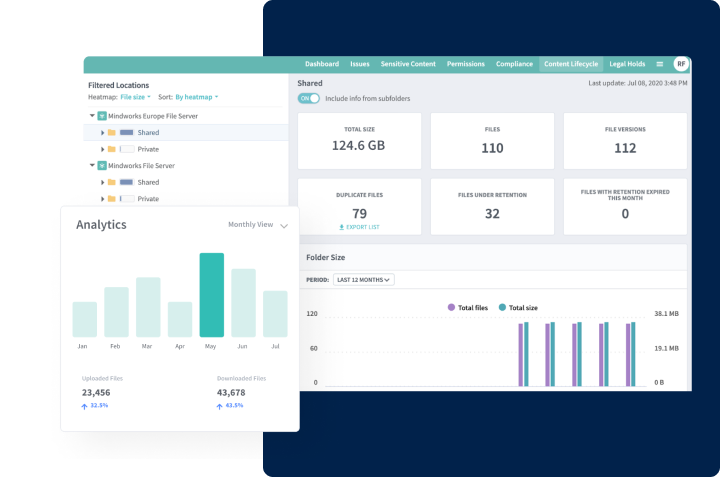Click the Uploaded Files up-arrow icon
The image size is (720, 477).
[x=84, y=407]
